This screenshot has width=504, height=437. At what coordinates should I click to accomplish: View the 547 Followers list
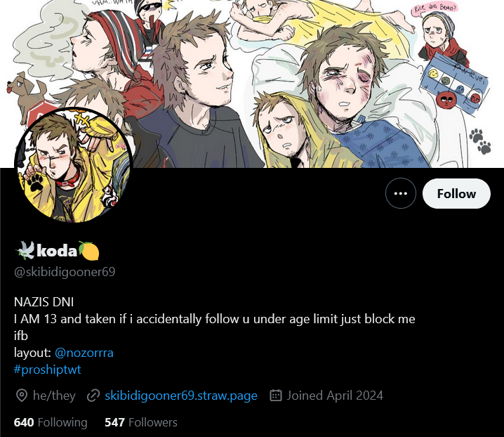[x=141, y=422]
